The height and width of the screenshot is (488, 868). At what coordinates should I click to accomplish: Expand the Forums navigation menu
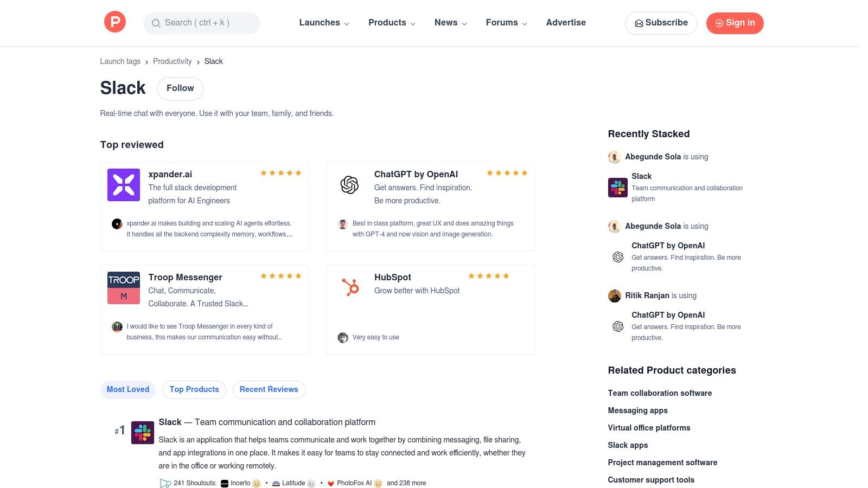click(506, 23)
